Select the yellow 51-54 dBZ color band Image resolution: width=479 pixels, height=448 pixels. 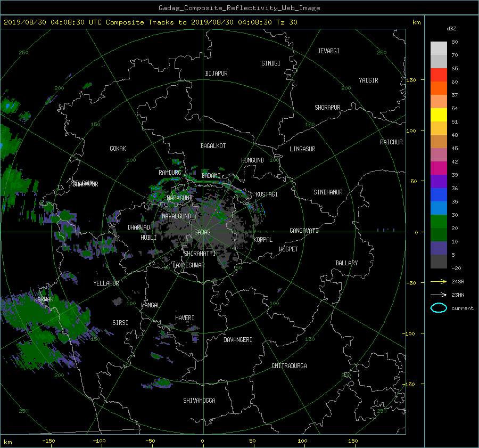439,115
